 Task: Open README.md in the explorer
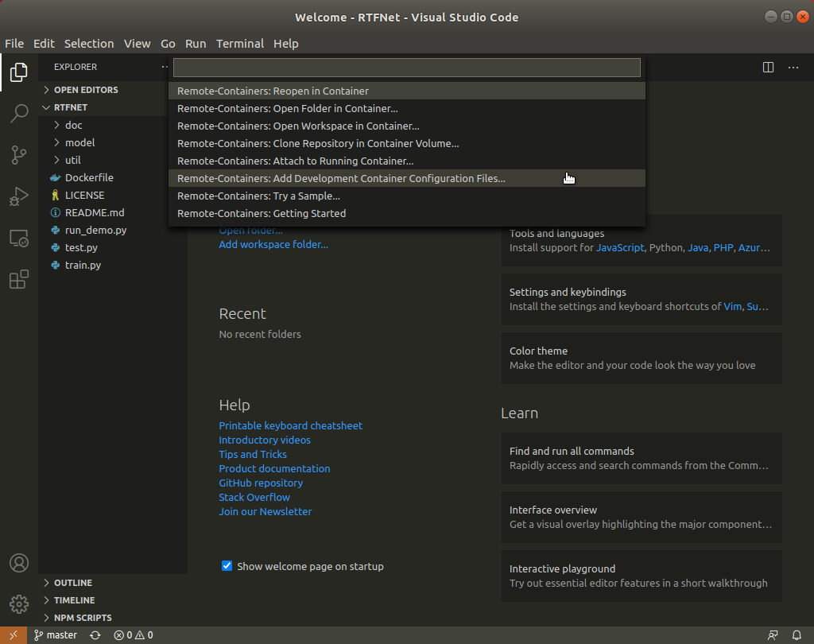(113, 212)
